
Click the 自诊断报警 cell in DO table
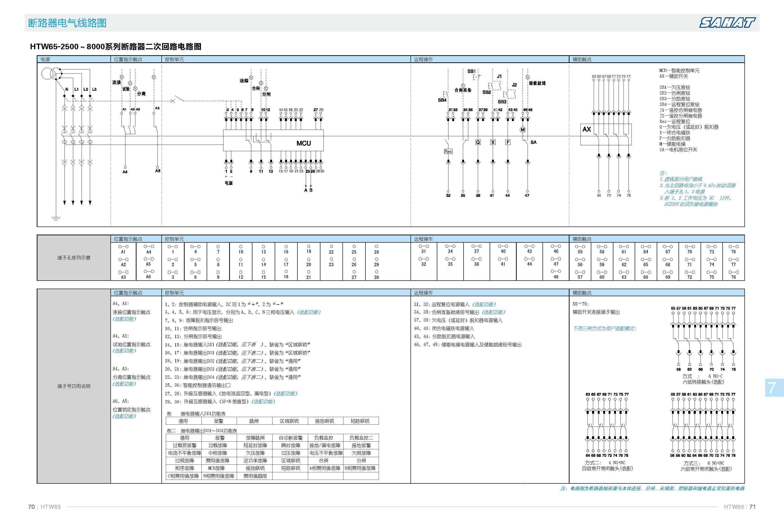(291, 438)
